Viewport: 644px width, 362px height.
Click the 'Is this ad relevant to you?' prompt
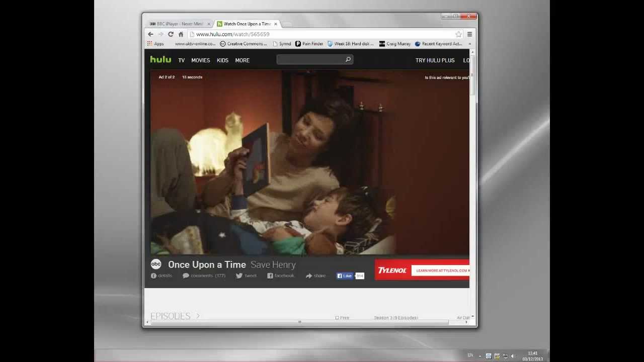447,77
